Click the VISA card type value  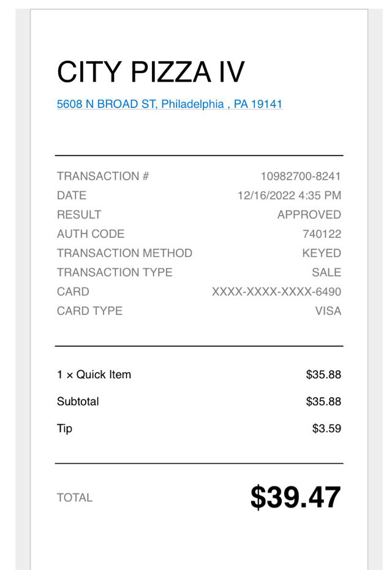click(328, 311)
